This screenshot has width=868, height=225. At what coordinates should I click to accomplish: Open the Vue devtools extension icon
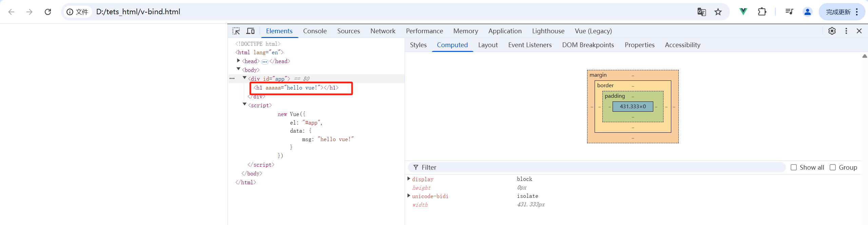point(743,12)
